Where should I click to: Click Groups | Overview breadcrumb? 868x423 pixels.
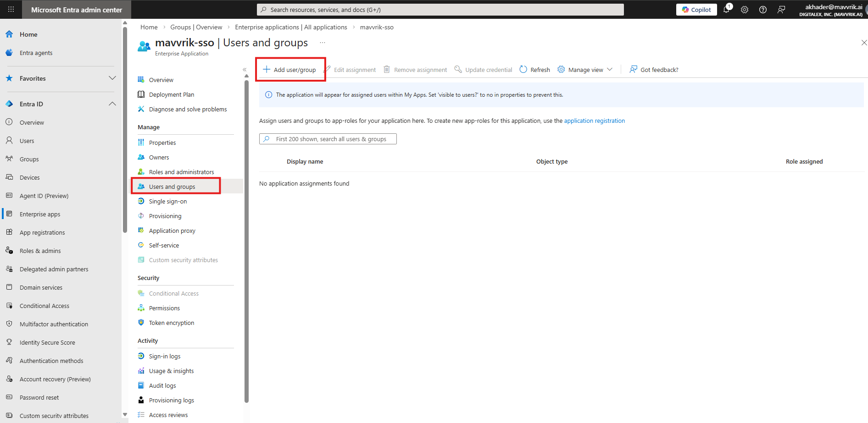tap(196, 27)
